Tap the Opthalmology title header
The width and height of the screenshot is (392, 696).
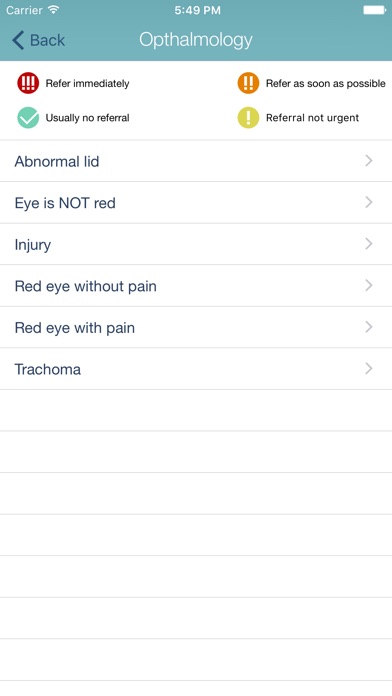pos(196,40)
